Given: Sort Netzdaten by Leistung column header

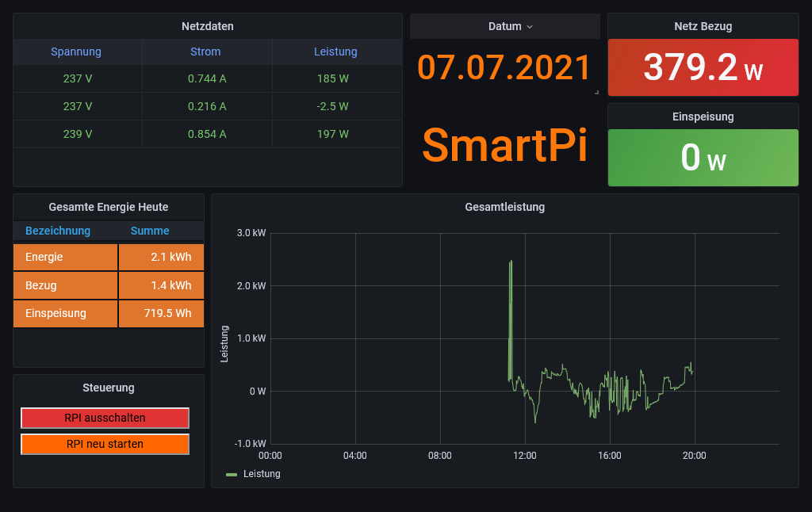Looking at the screenshot, I should coord(335,52).
